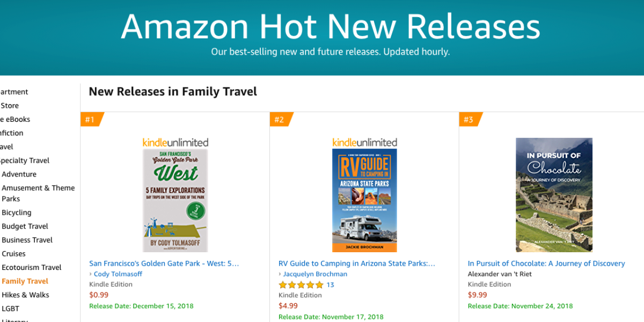Click the #1 rank badge
Screen dimensions: 644x322
click(90, 119)
